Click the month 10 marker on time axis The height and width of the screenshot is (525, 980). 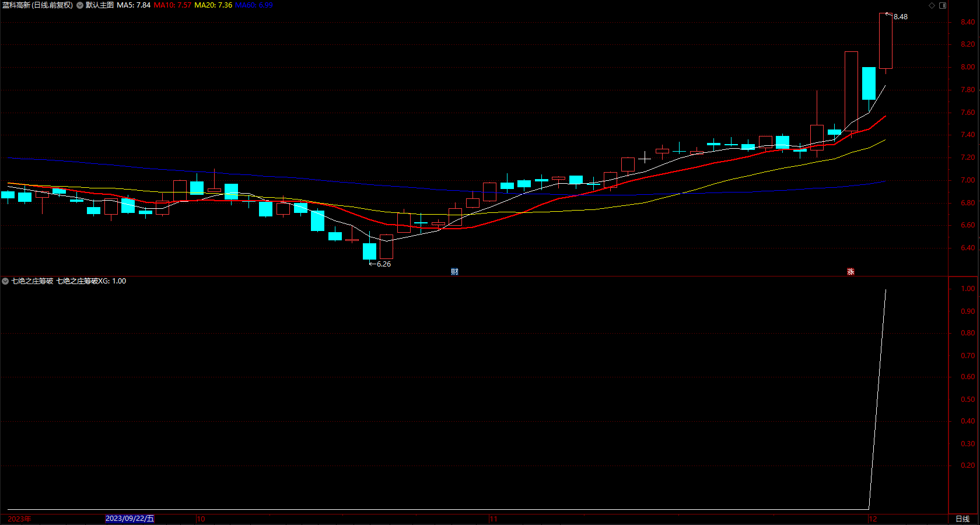201,519
